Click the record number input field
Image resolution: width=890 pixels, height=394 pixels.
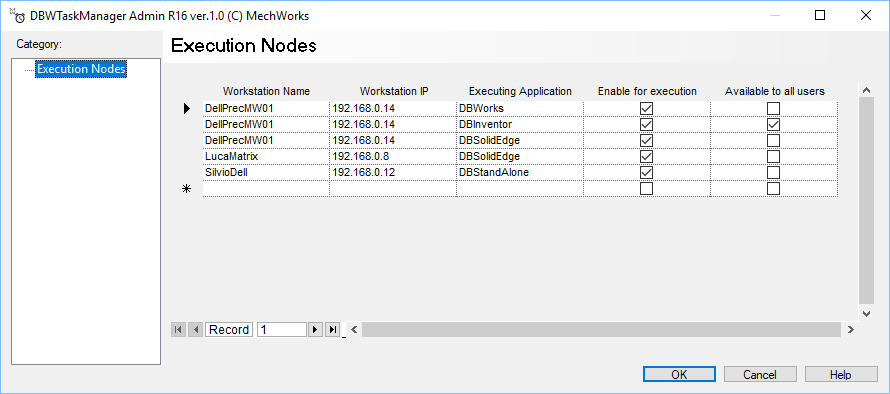(282, 329)
